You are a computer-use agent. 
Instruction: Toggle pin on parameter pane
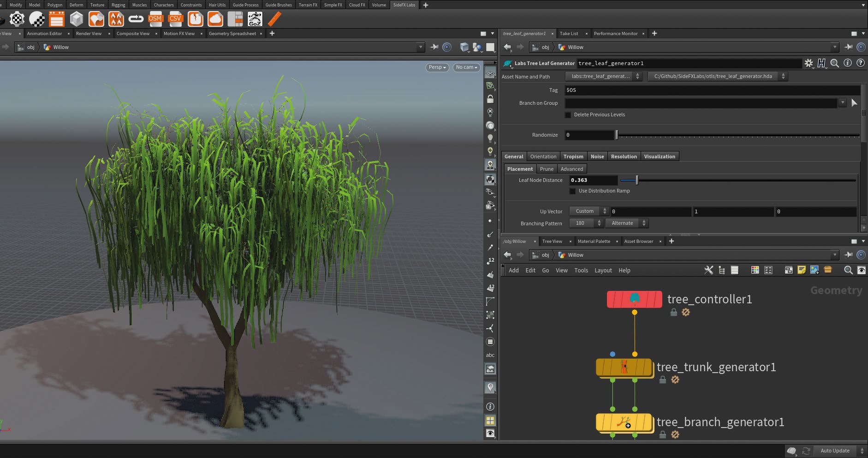pyautogui.click(x=848, y=47)
